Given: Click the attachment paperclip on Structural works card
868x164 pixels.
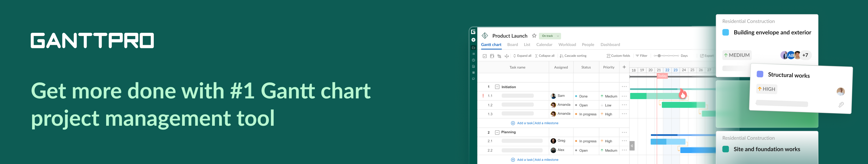Looking at the screenshot, I should tap(841, 105).
